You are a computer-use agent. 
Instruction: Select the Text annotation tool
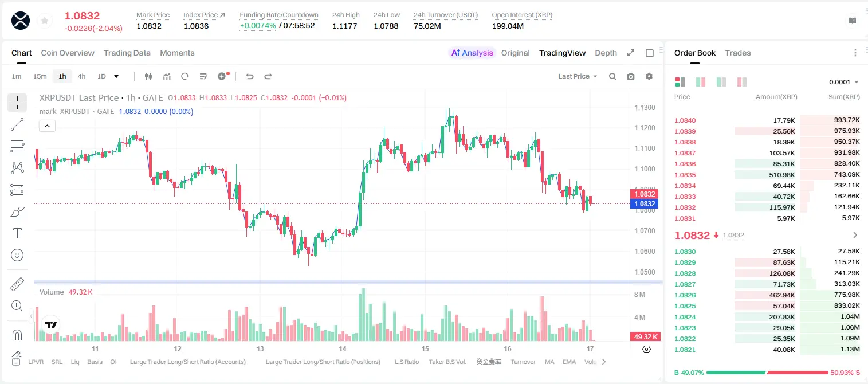17,233
